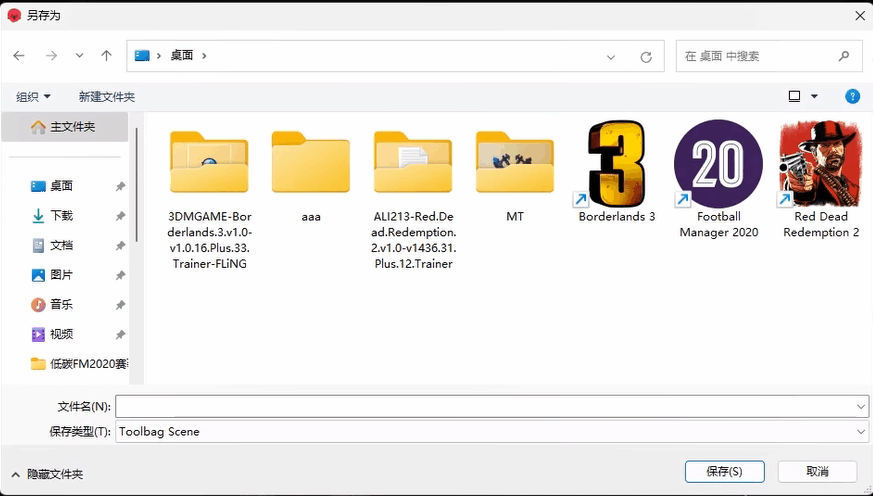Open 低碳FM2020 folder in sidebar
The width and height of the screenshot is (873, 496).
tap(79, 364)
